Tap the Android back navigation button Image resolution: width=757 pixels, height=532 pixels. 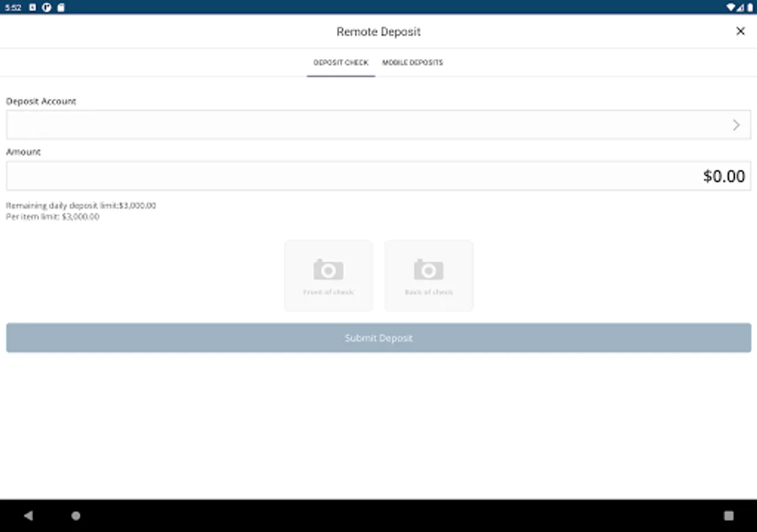(28, 515)
